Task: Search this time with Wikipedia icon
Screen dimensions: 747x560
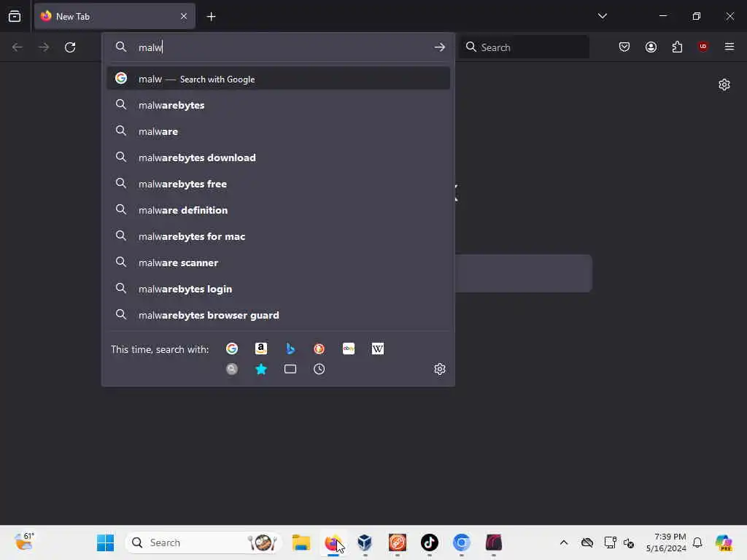Action: pyautogui.click(x=377, y=349)
